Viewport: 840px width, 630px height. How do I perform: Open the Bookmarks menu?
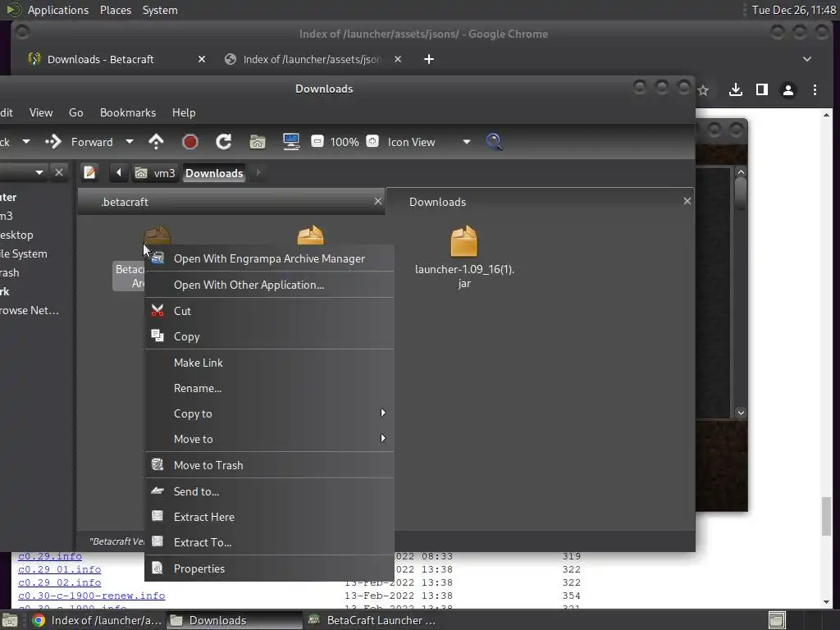point(127,112)
